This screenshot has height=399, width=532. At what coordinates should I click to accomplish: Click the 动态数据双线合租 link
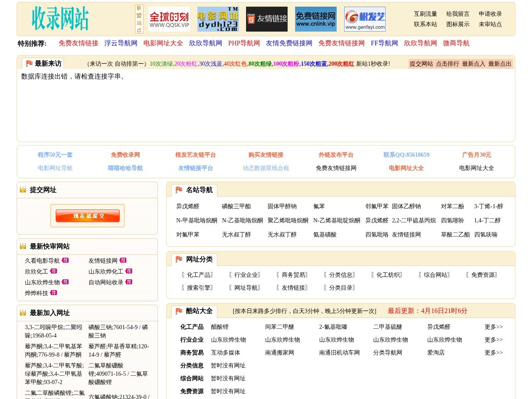pos(266,168)
